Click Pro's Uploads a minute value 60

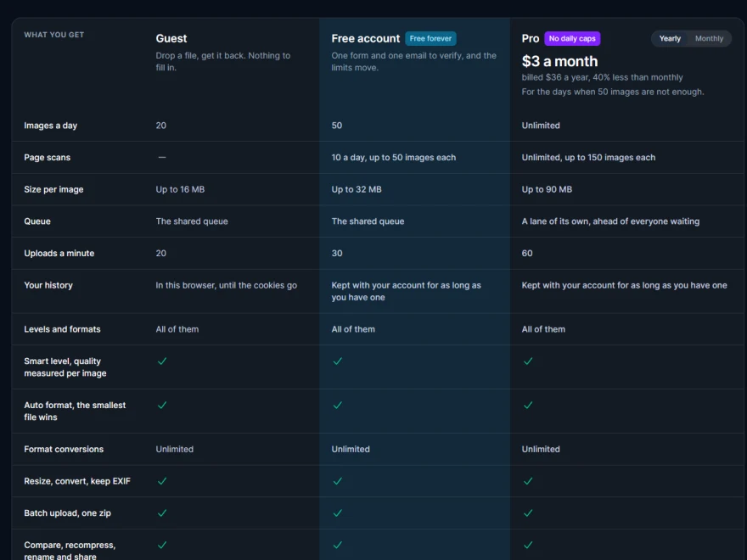tap(527, 254)
